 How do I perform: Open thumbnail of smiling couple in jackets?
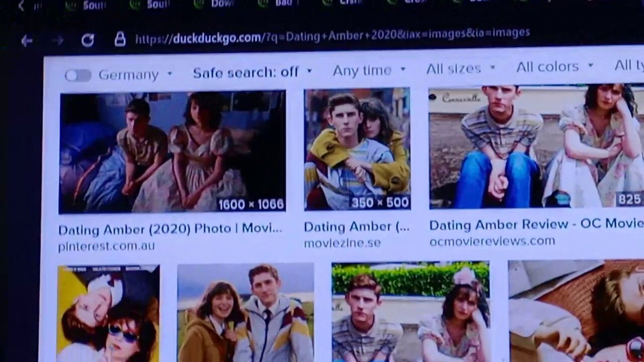(246, 313)
